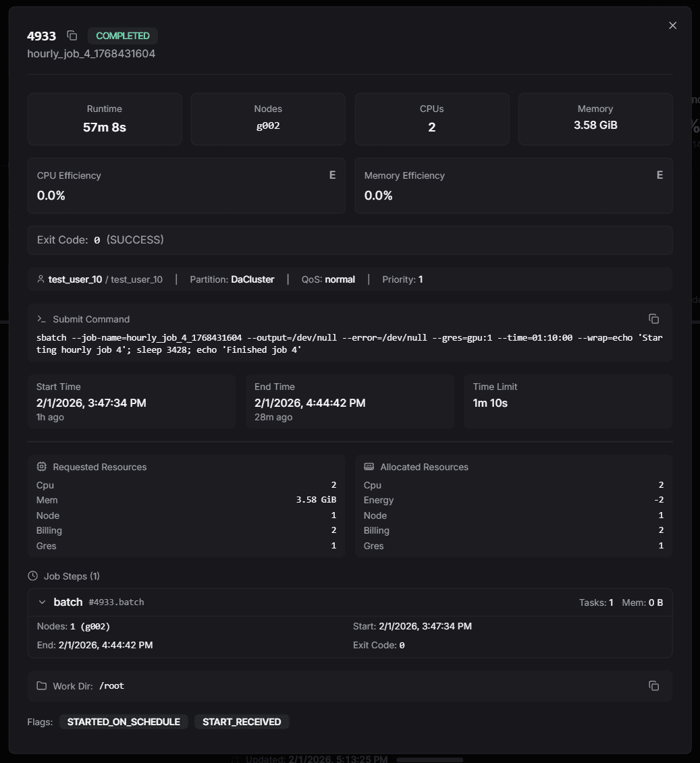Select the STARTED_ON_SCHEDULE flag

click(124, 721)
